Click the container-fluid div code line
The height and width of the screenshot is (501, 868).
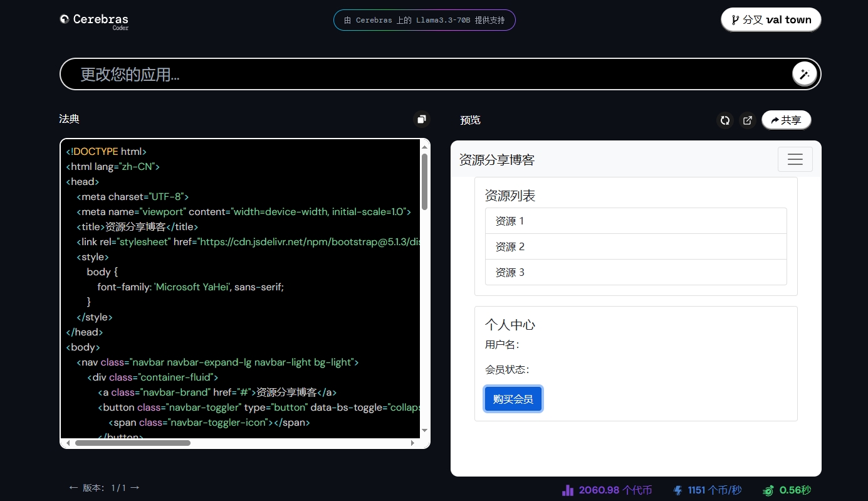(x=152, y=377)
